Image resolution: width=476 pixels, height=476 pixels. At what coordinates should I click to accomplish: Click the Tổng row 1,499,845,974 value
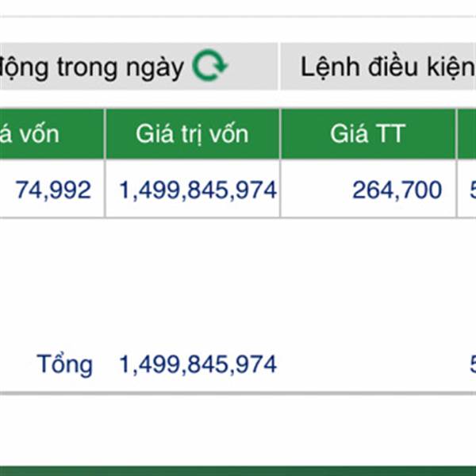pos(198,365)
